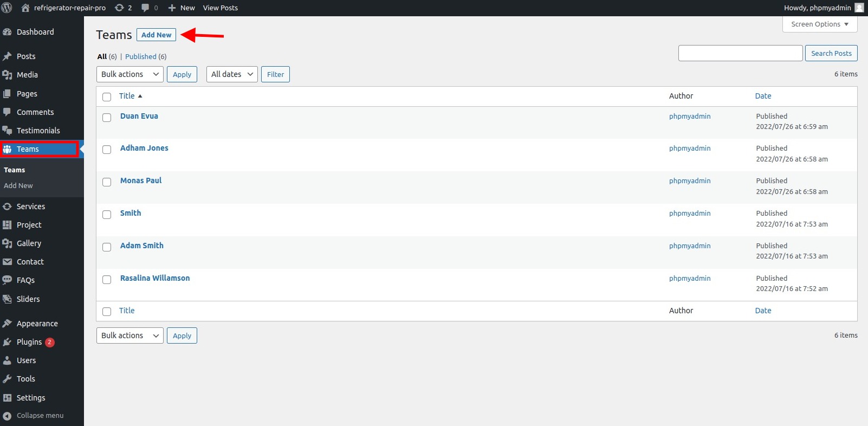The height and width of the screenshot is (426, 868).
Task: Click the Sliders icon in sidebar
Action: click(x=7, y=299)
